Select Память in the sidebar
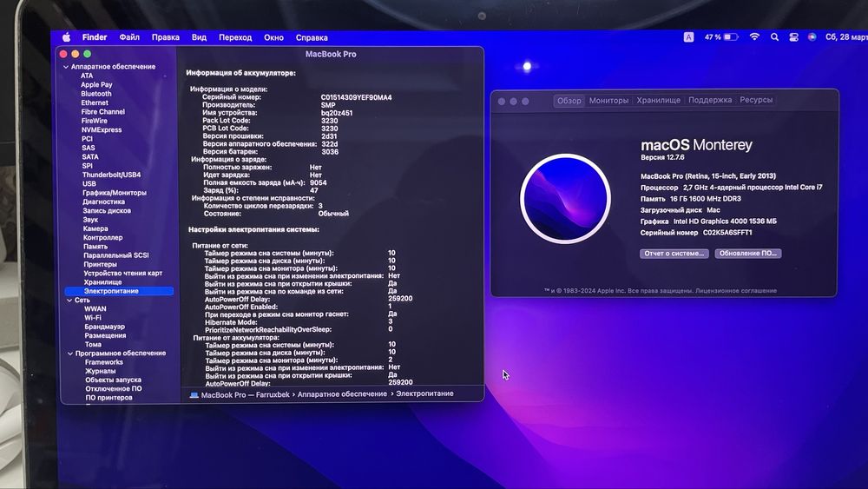This screenshot has width=868, height=489. pos(95,247)
